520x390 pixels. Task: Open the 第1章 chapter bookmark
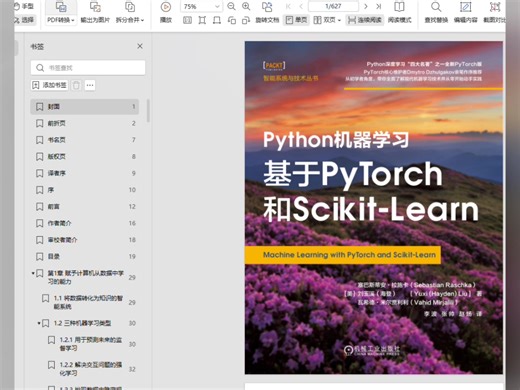click(x=86, y=277)
